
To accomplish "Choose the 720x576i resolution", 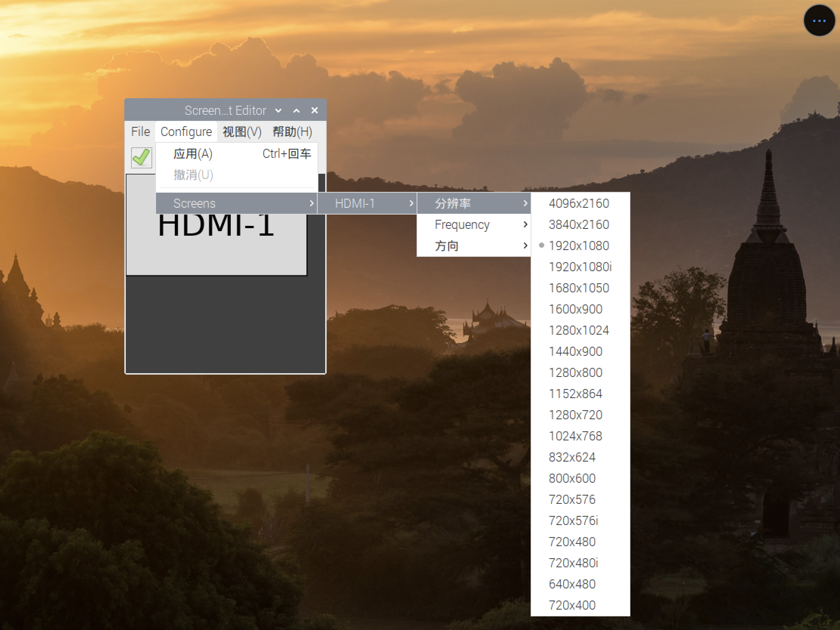I will [580, 520].
